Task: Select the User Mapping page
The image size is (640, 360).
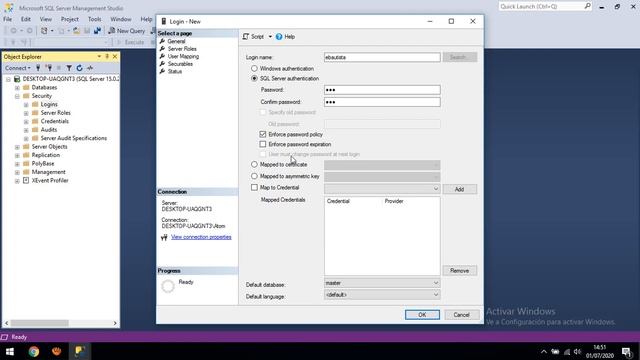Action: (x=183, y=56)
